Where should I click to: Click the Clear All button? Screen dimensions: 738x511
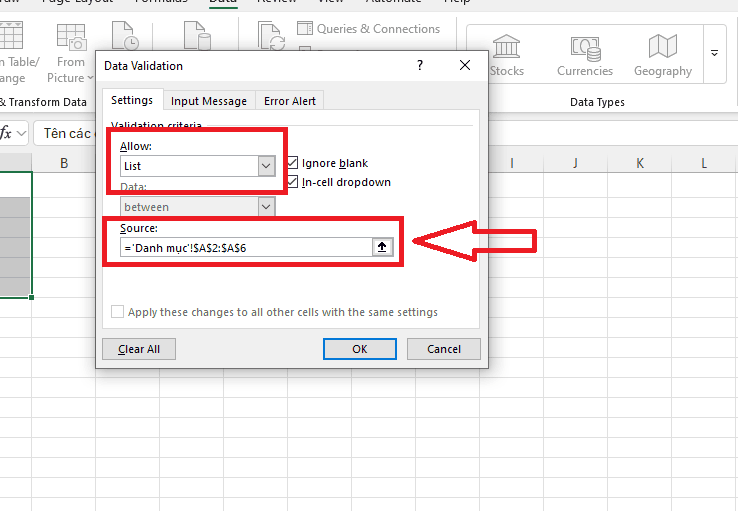[139, 349]
